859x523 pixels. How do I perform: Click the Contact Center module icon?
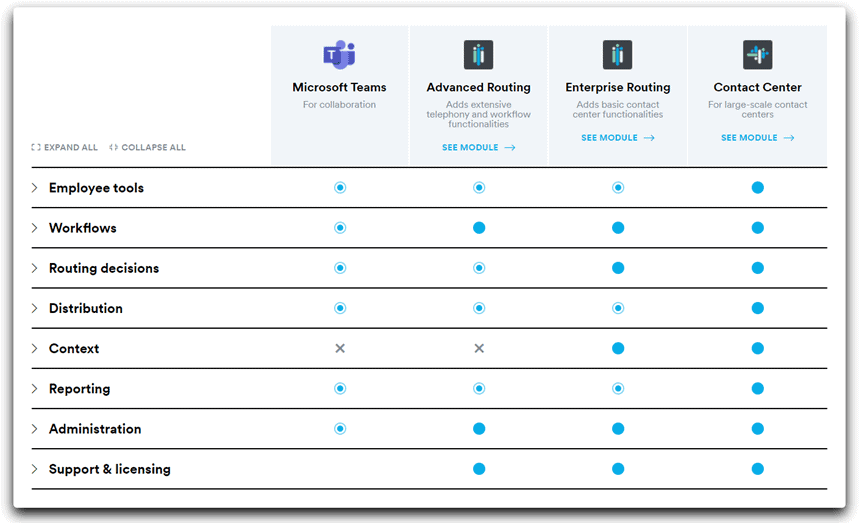click(x=758, y=55)
